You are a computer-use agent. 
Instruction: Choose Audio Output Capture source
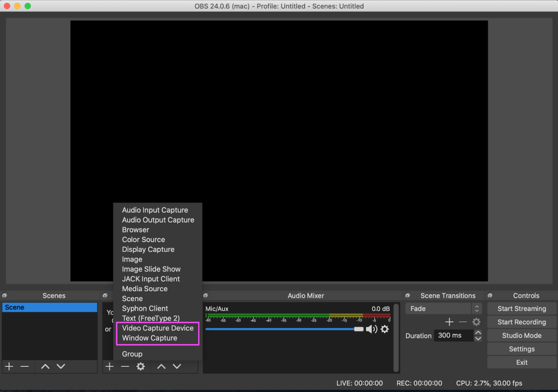pos(158,220)
